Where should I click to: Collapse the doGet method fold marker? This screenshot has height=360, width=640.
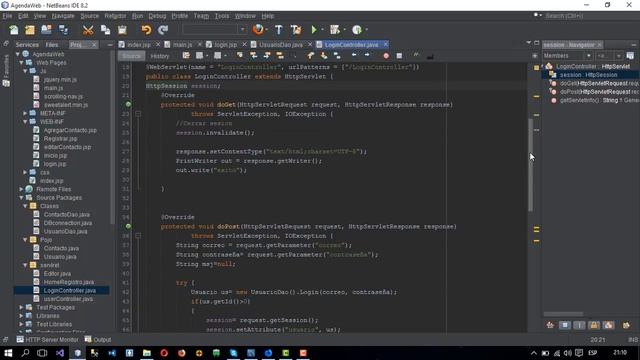point(138,114)
